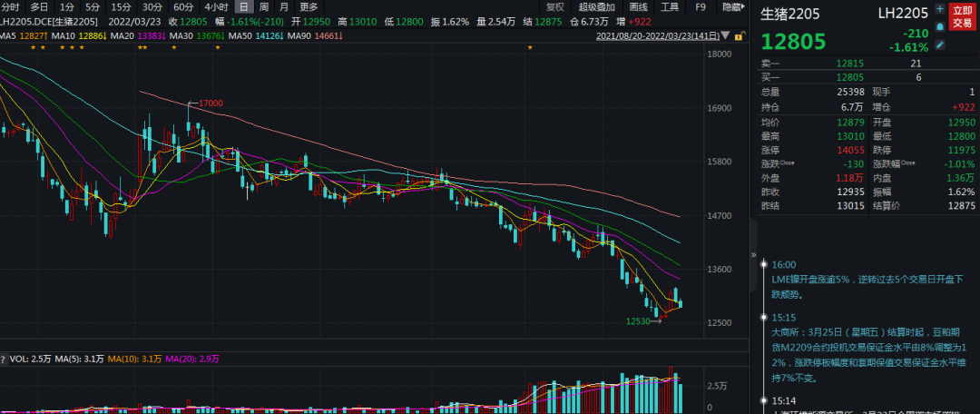Click the 涨停 limit-up value 14055
This screenshot has height=414, width=980.
(850, 150)
